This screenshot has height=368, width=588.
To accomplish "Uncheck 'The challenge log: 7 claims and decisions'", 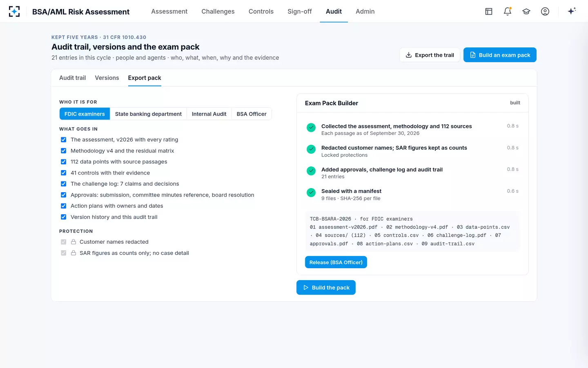I will tap(64, 184).
